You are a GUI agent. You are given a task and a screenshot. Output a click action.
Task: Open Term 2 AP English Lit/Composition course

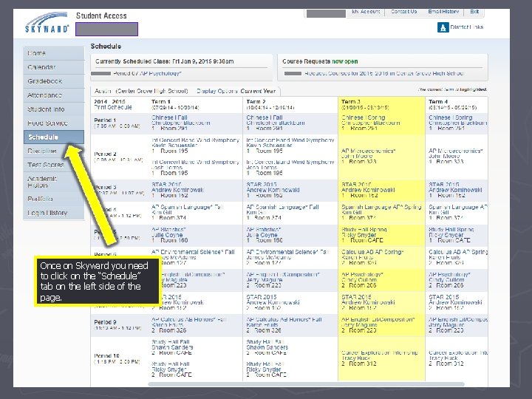[x=282, y=274]
